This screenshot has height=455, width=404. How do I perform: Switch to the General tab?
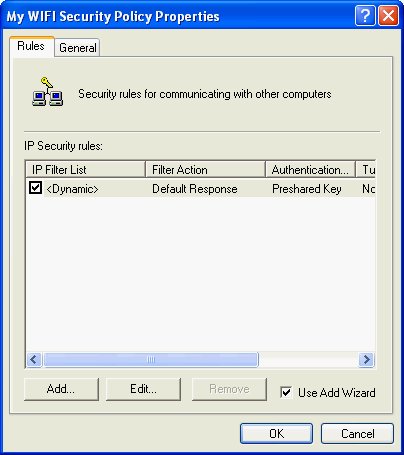click(78, 48)
